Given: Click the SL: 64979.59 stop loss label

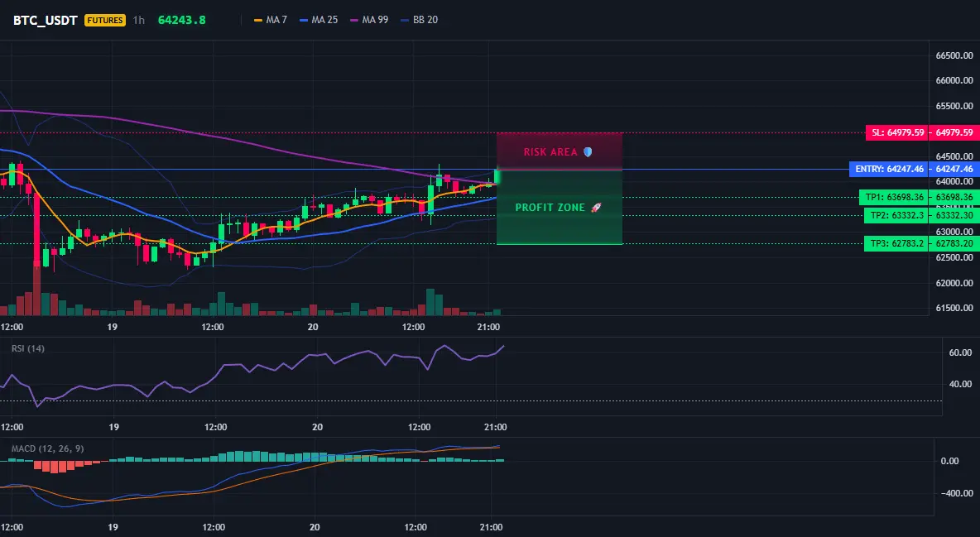Looking at the screenshot, I should click(x=897, y=132).
